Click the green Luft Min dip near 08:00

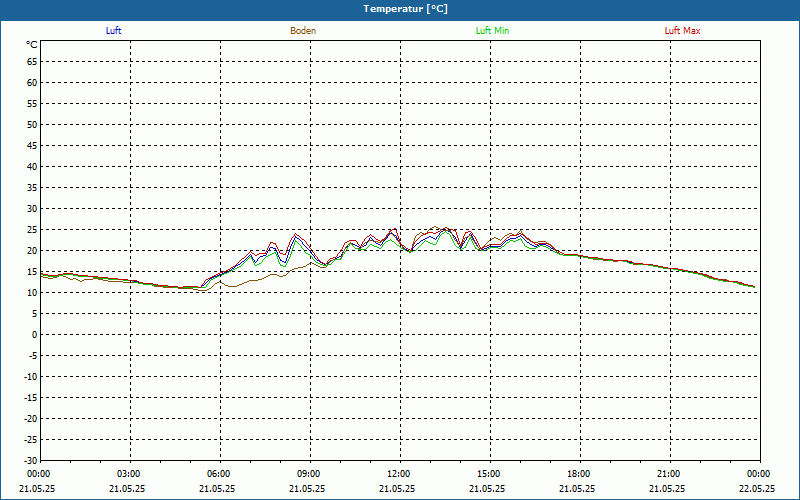[x=284, y=266]
